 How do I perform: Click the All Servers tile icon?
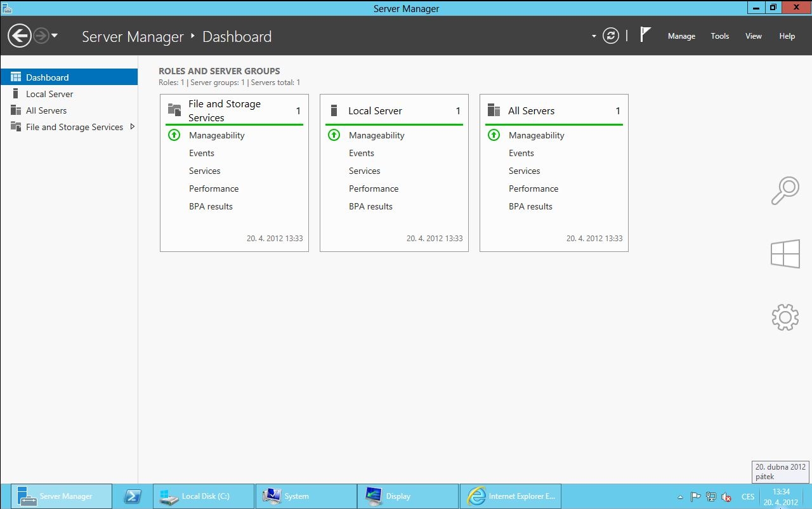(x=494, y=110)
